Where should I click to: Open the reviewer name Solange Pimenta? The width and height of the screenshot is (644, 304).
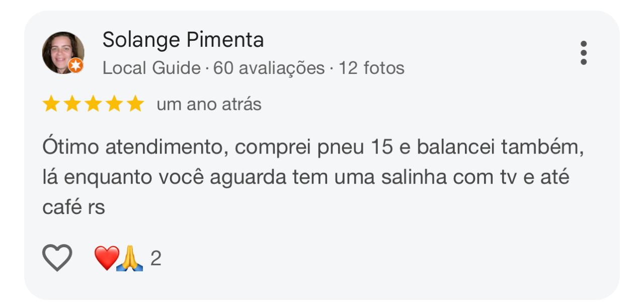[183, 40]
